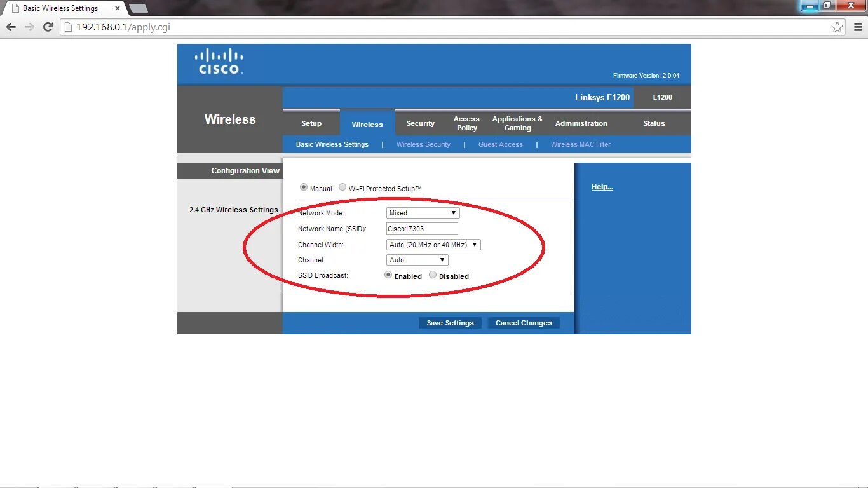
Task: Go to the Setup tab
Action: (311, 123)
